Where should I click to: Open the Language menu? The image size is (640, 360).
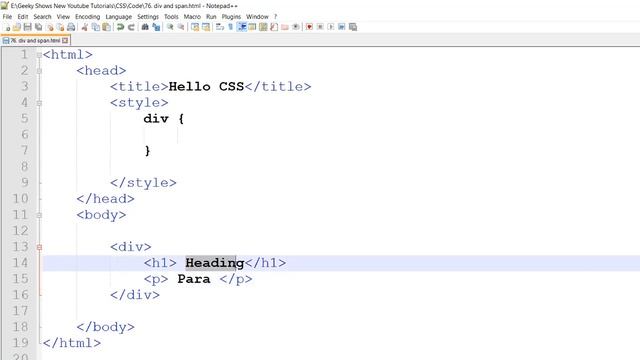pyautogui.click(x=118, y=17)
